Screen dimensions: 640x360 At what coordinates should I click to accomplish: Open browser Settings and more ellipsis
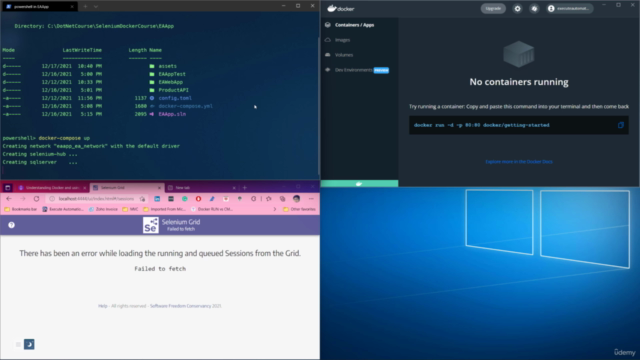point(311,199)
